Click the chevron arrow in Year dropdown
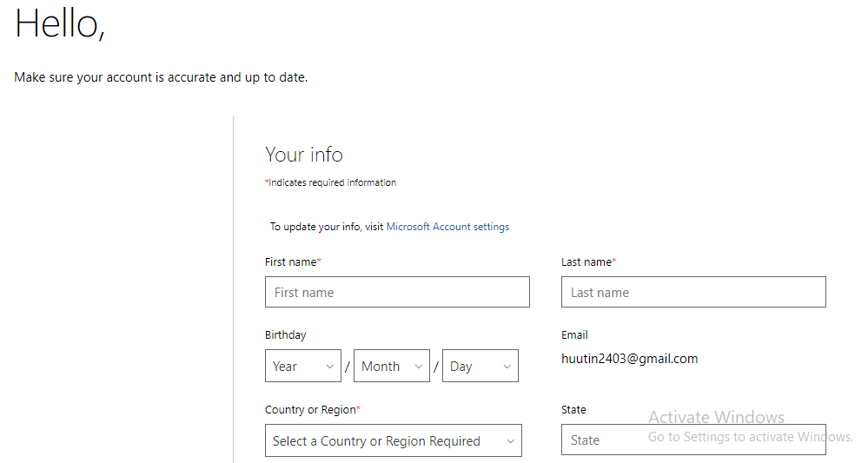 point(330,367)
